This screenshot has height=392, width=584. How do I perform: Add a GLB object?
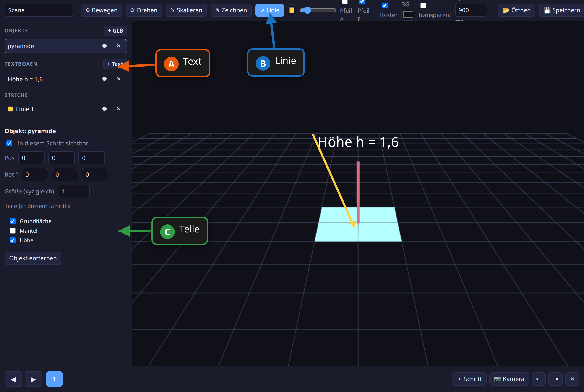(x=115, y=31)
